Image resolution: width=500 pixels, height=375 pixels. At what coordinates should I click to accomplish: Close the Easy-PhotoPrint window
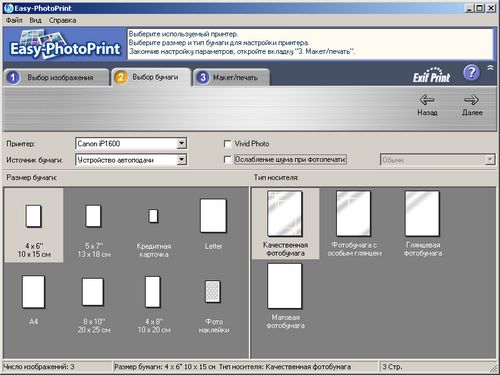point(491,8)
